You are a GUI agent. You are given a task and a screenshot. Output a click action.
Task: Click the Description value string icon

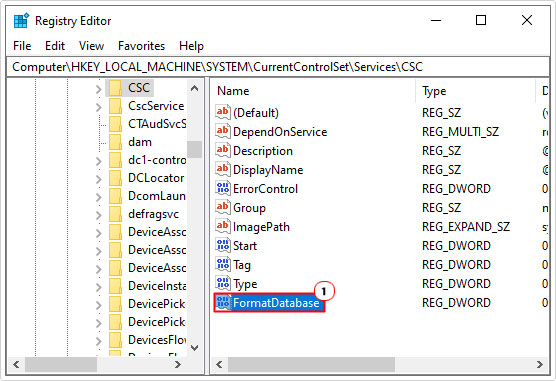(x=223, y=151)
